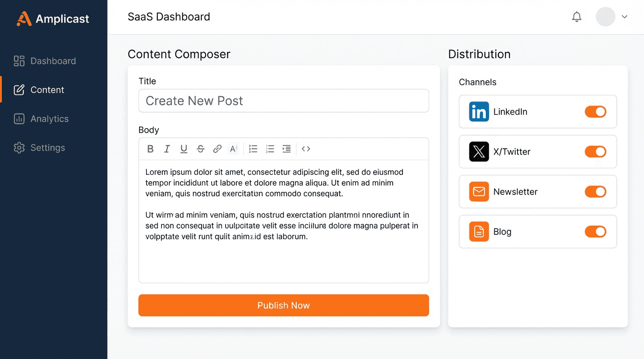The image size is (644, 359).
Task: Turn off the X/Twitter toggle
Action: coord(595,151)
